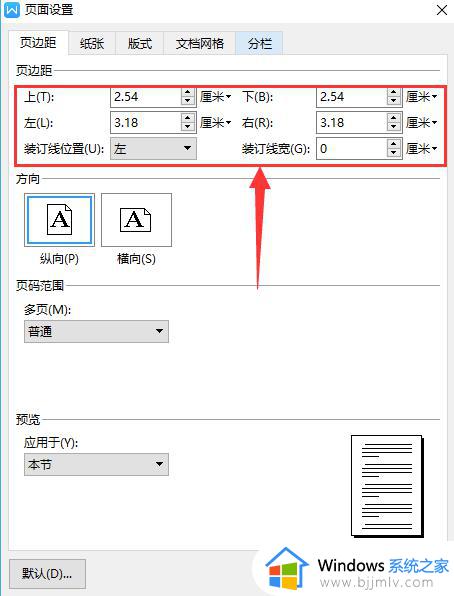Expand the 多页(M) dropdown showing 普通
Image resolution: width=454 pixels, height=596 pixels.
coord(96,331)
